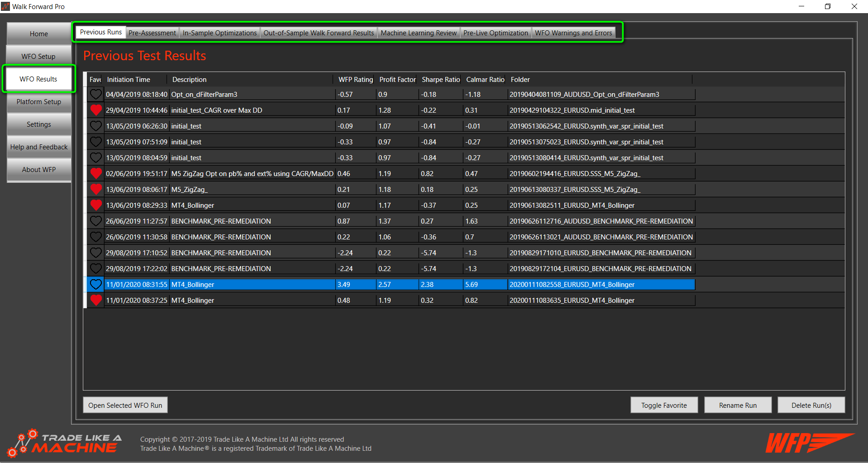This screenshot has height=463, width=868.
Task: Open Help and Feedback
Action: click(x=39, y=147)
